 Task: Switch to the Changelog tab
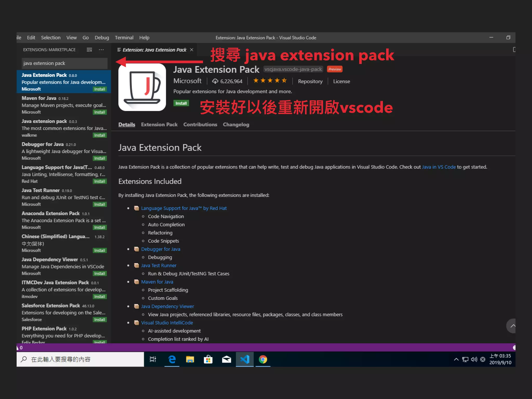(236, 124)
